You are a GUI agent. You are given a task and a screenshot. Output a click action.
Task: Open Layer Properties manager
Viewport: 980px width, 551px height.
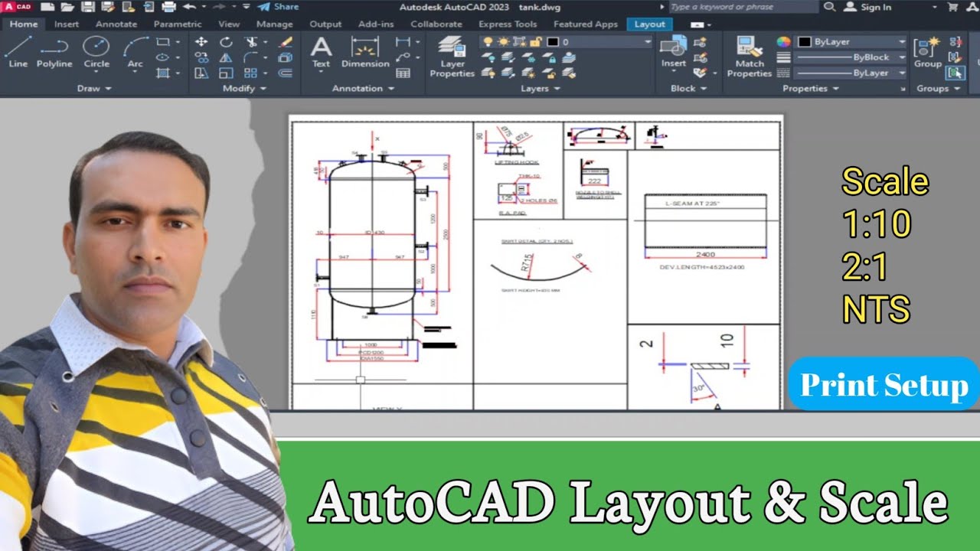pyautogui.click(x=452, y=57)
